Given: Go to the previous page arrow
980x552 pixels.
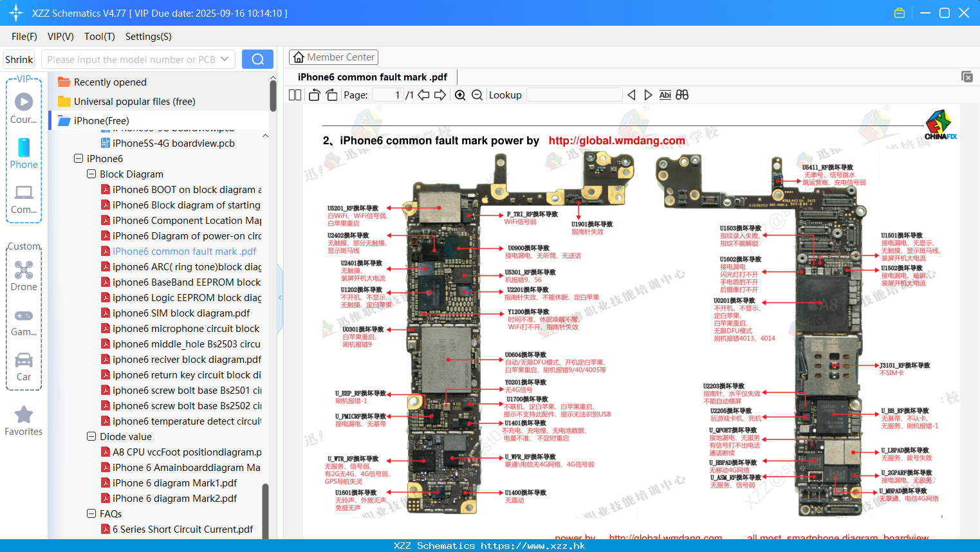Looking at the screenshot, I should [x=423, y=95].
